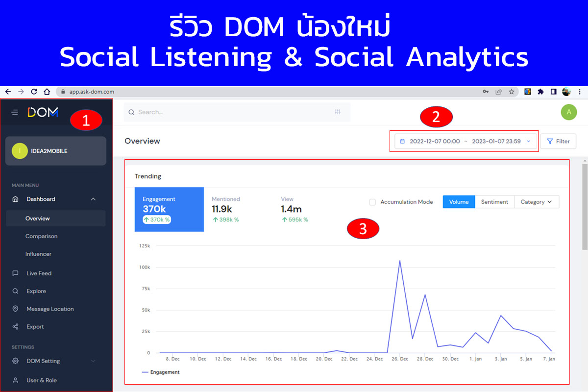Open the User & Role settings
The image size is (588, 392).
point(42,380)
